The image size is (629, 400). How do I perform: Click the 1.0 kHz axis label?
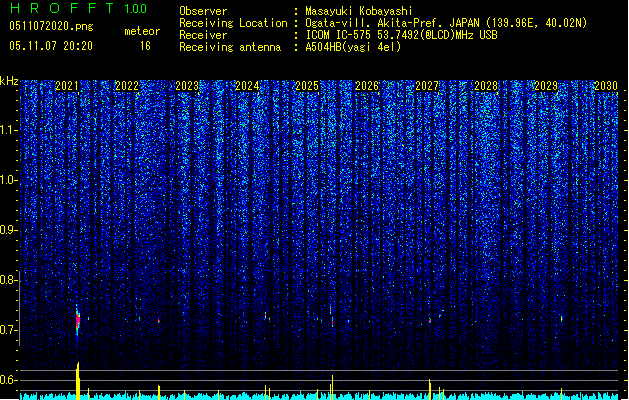pos(9,180)
